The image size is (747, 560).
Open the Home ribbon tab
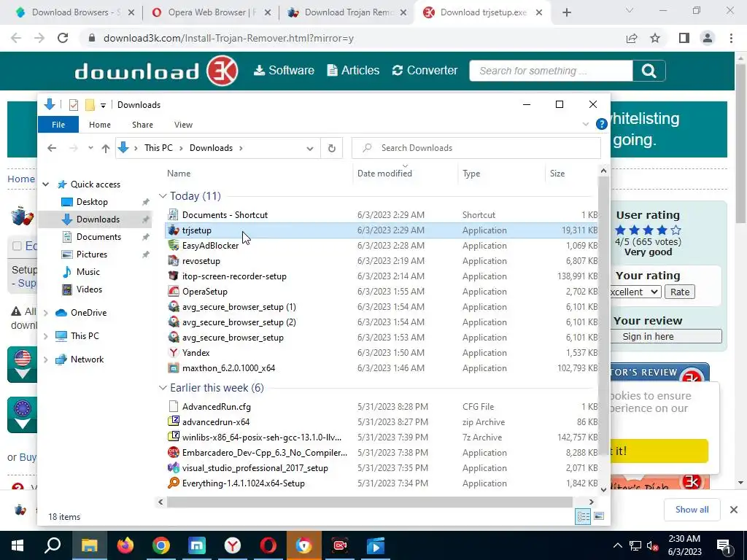(99, 125)
